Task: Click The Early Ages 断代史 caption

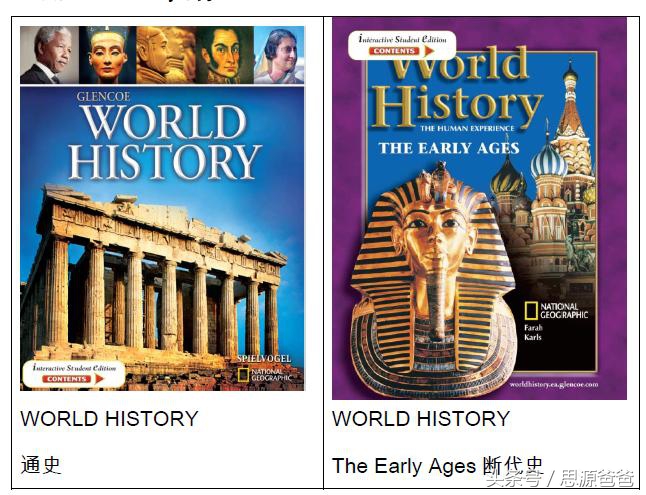Action: (x=437, y=466)
